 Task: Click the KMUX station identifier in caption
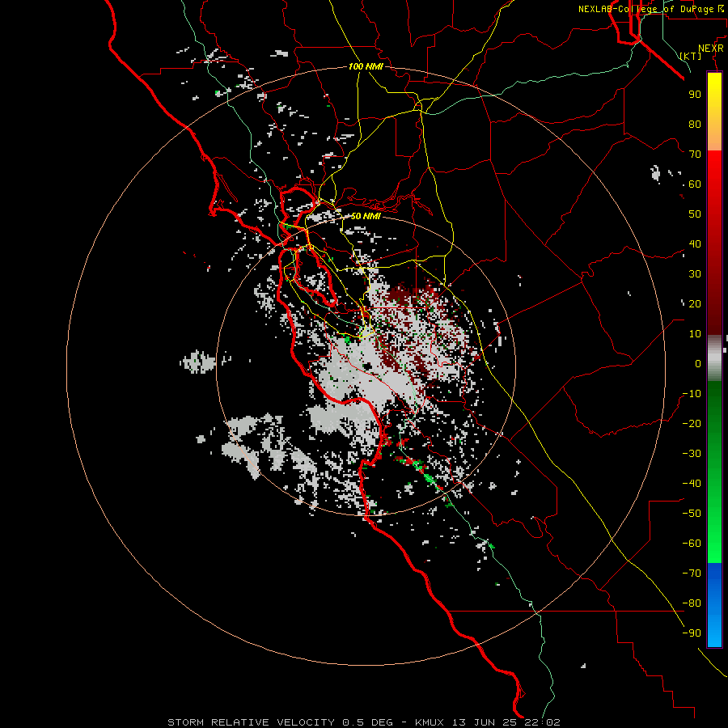(429, 722)
